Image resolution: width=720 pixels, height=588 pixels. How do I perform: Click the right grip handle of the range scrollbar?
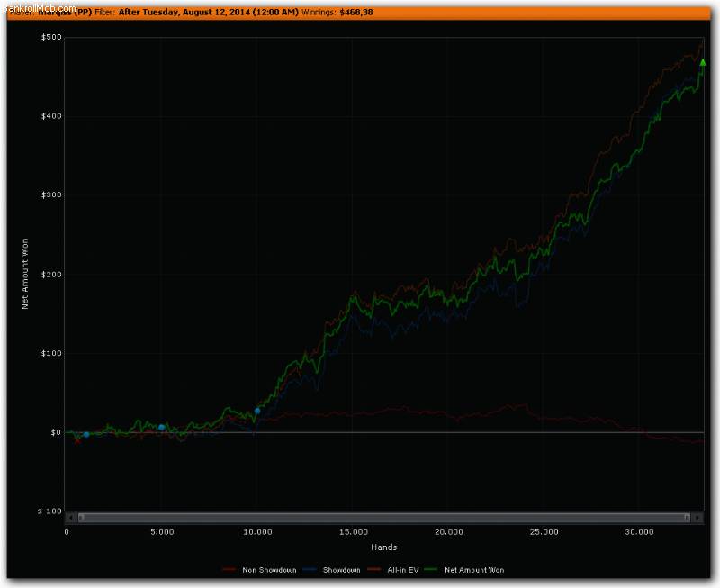[x=687, y=518]
